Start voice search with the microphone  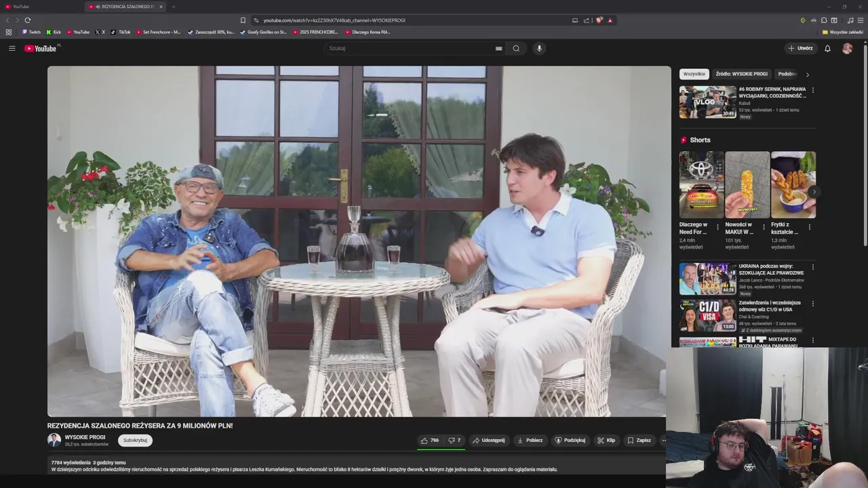[x=539, y=48]
